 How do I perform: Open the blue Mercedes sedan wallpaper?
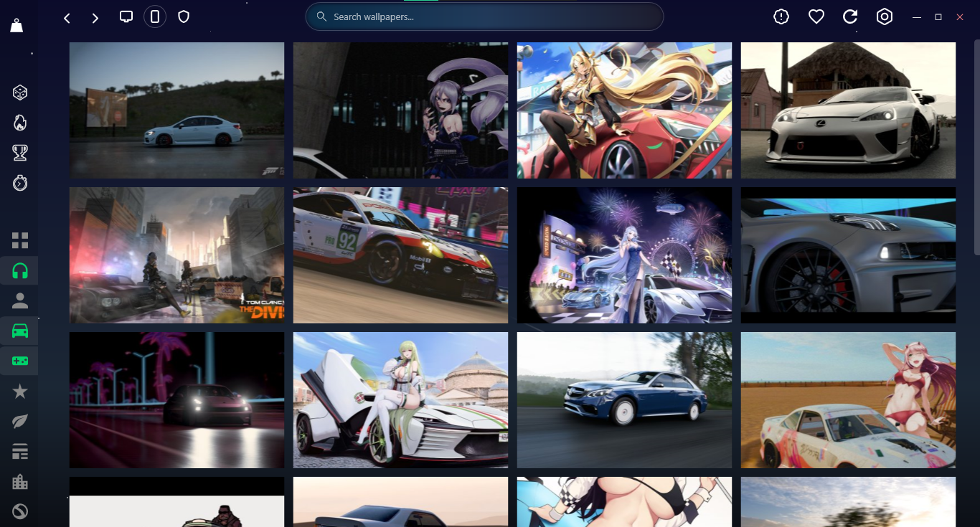click(x=624, y=400)
